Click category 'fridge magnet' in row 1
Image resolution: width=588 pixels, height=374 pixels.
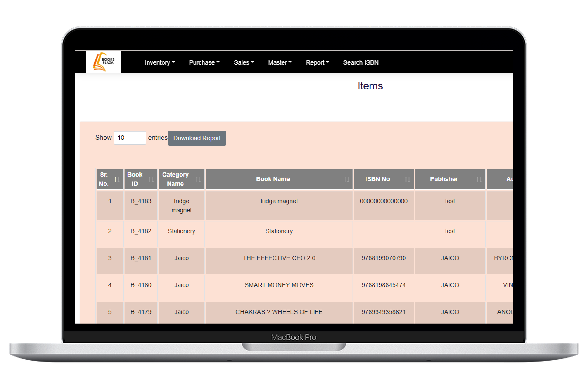181,206
